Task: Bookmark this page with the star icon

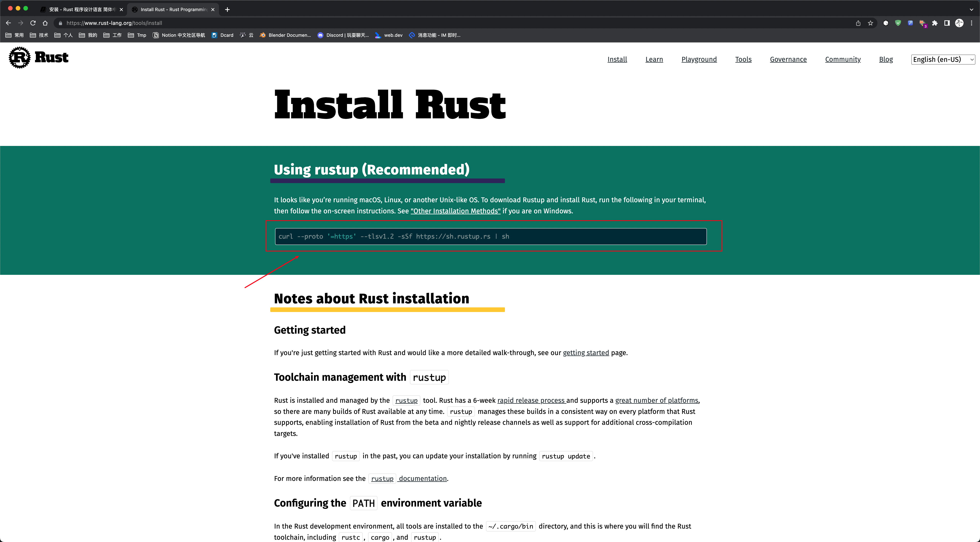Action: [871, 23]
